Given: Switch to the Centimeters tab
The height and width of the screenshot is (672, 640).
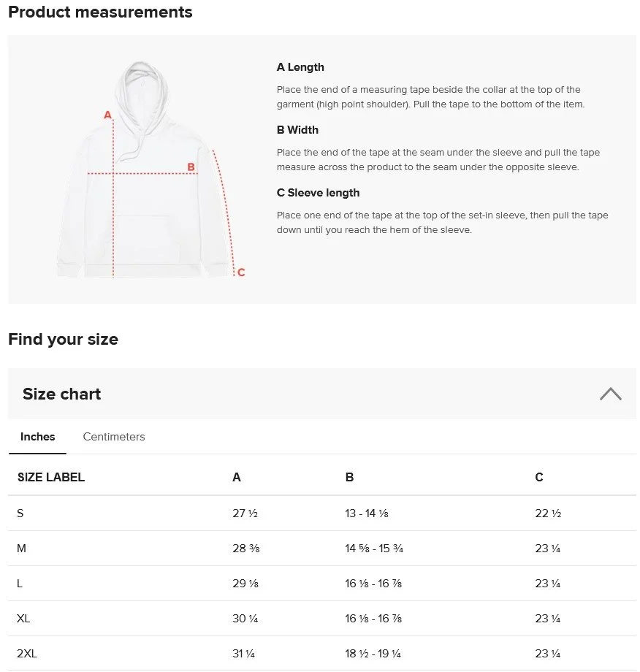Looking at the screenshot, I should [x=113, y=436].
